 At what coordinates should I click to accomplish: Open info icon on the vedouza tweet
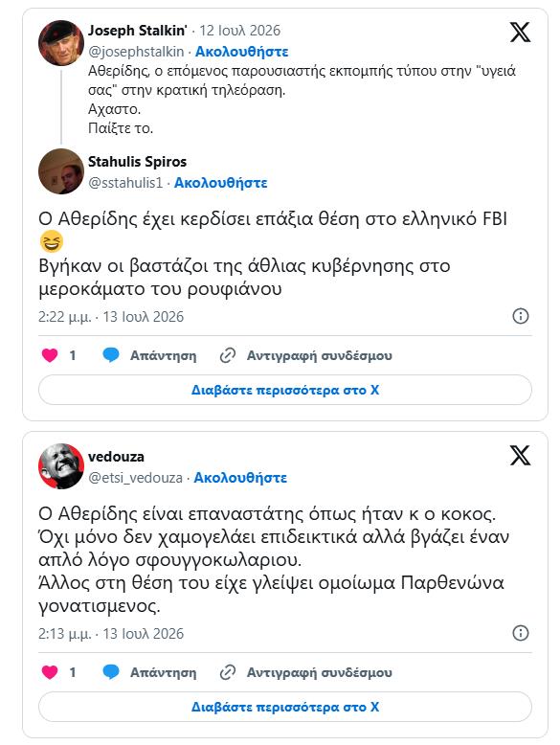point(521,633)
